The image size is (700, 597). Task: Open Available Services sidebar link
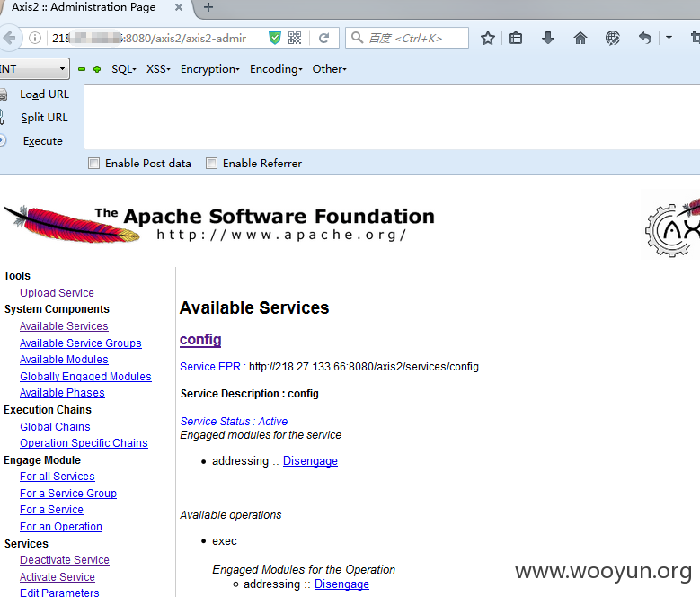click(x=64, y=326)
